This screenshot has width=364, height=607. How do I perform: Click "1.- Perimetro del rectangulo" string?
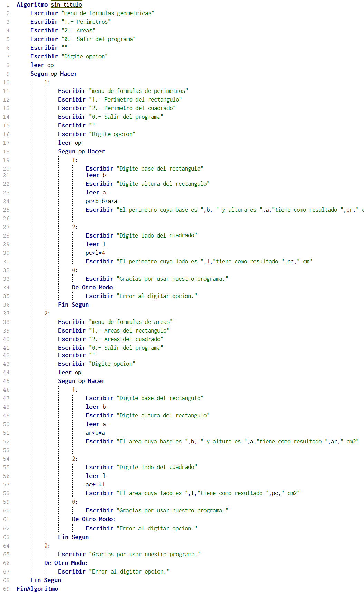pos(135,99)
